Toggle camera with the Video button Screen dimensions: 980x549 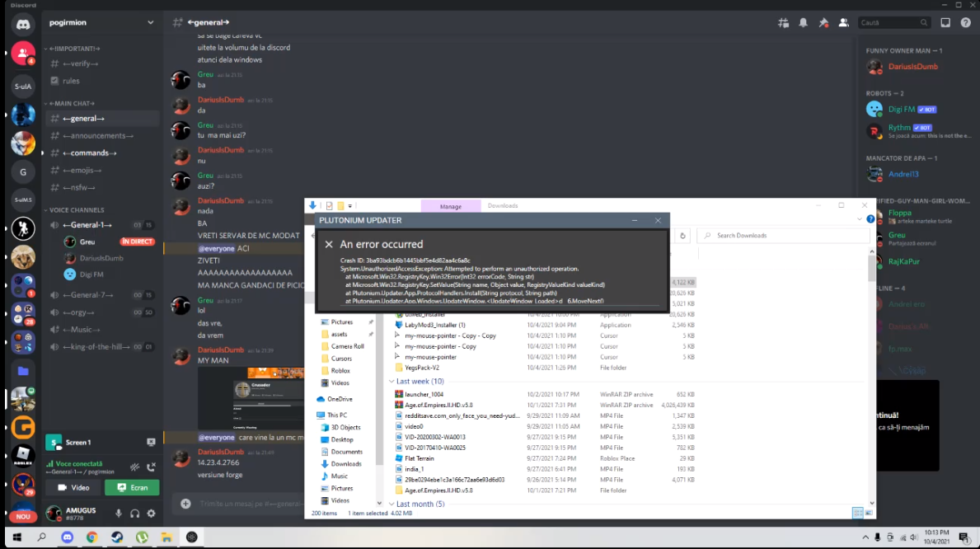[x=73, y=488]
